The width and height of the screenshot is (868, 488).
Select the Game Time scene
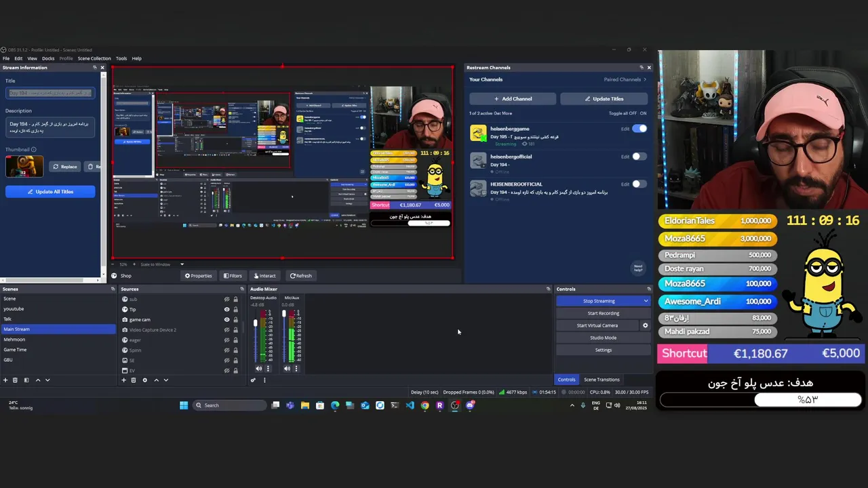tap(58, 350)
